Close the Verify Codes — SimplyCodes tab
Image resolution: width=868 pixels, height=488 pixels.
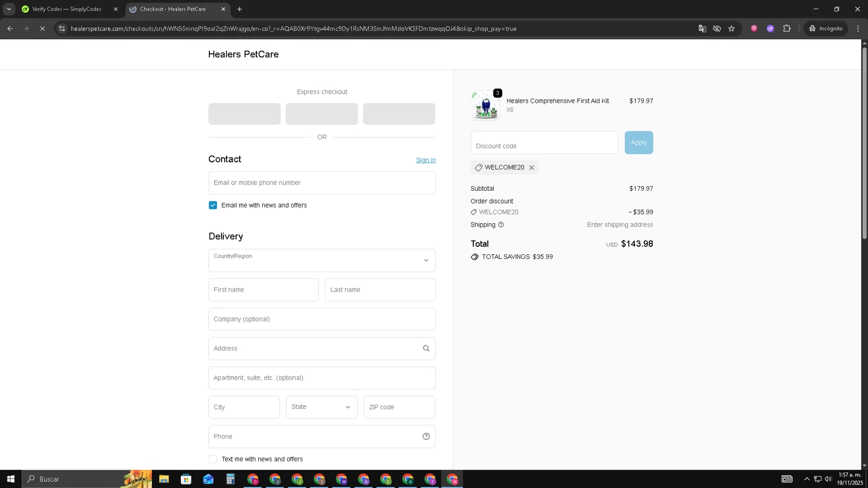(115, 9)
